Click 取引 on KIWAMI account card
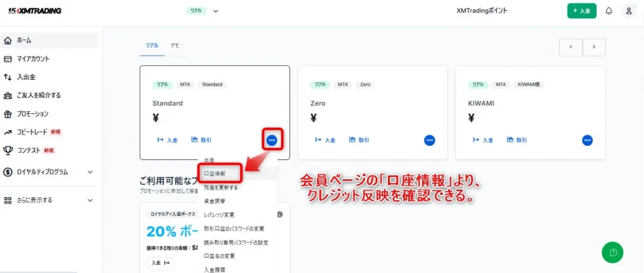The width and height of the screenshot is (644, 273). point(517,140)
